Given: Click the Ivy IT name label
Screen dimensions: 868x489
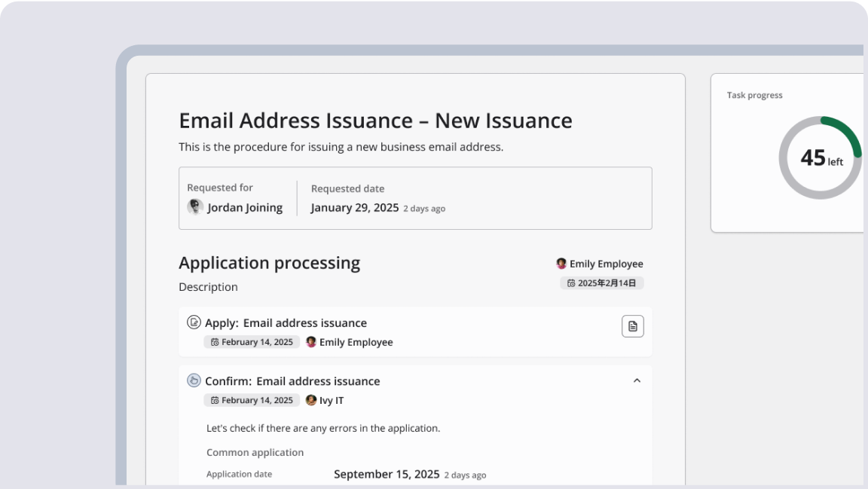Looking at the screenshot, I should pyautogui.click(x=330, y=400).
